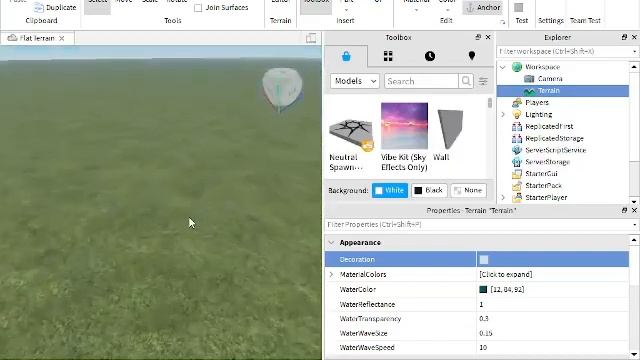Viewport: 640px width, 360px height.
Task: Set Toolbox background to Black
Action: [429, 190]
